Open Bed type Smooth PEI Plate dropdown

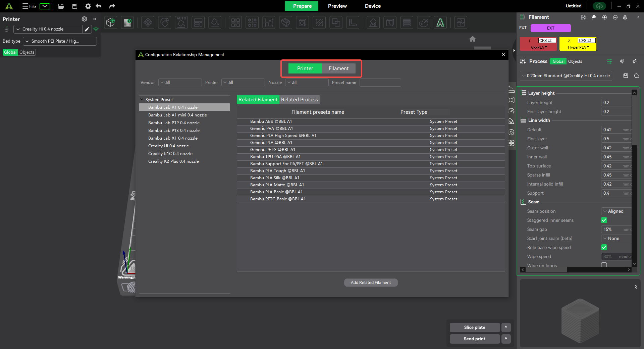tap(60, 41)
